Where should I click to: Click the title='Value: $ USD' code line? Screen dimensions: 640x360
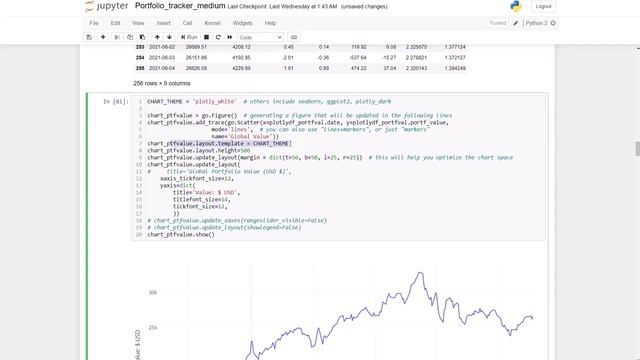pos(206,193)
